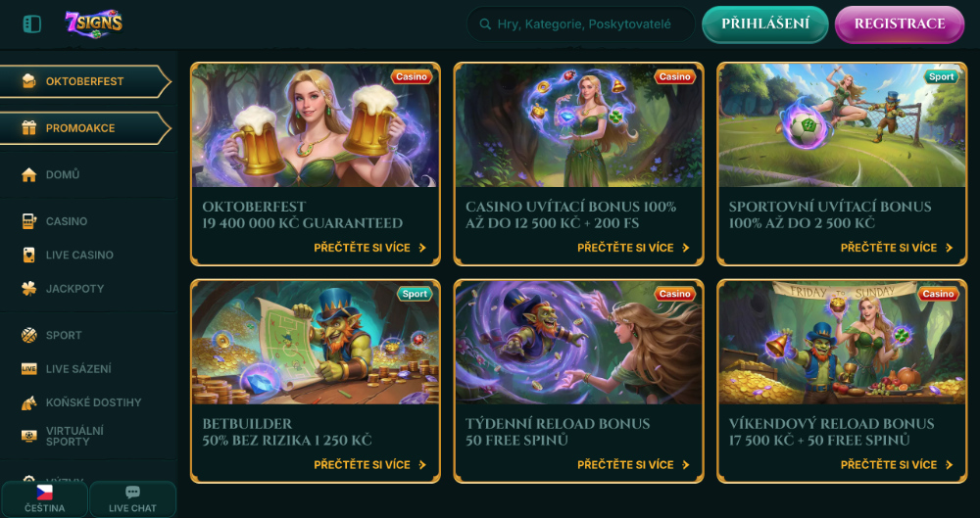
Task: Expand Oktoberfest promo via Přečtěte si více
Action: click(370, 248)
